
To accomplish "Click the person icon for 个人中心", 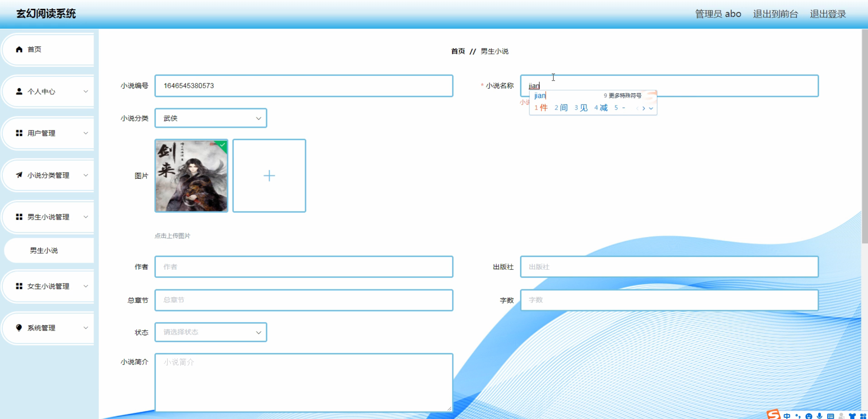I will [x=19, y=92].
